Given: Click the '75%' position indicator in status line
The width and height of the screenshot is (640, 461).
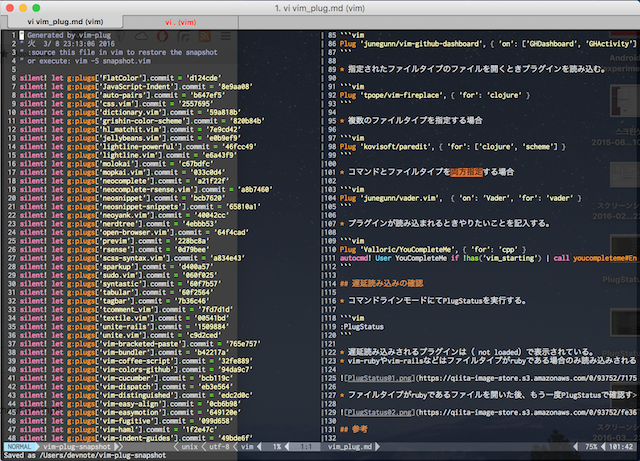Looking at the screenshot, I should (x=591, y=447).
